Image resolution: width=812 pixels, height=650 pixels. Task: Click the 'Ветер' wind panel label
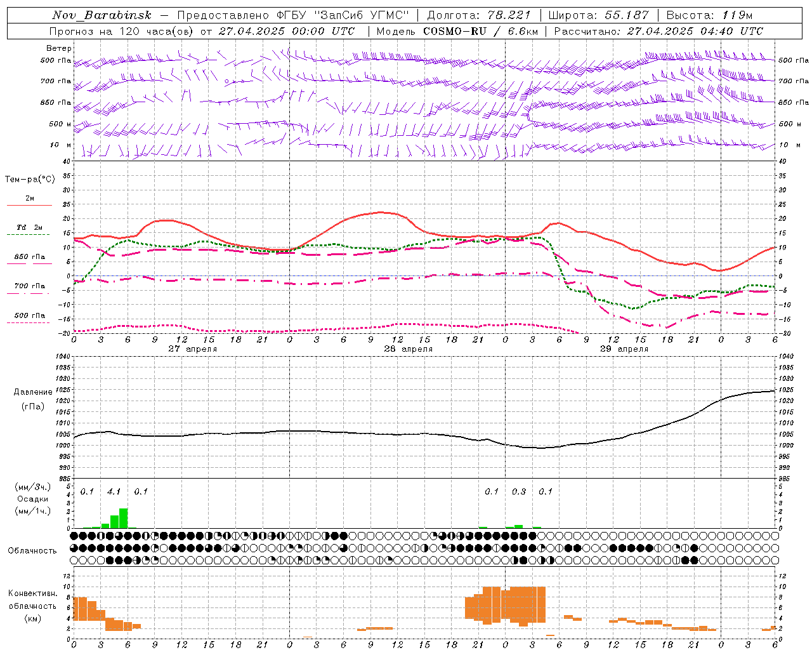59,48
